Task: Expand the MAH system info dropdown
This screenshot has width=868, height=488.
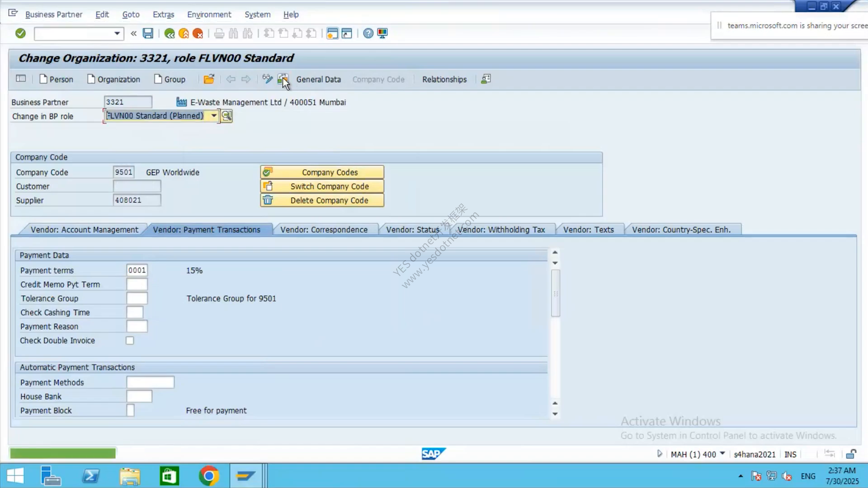Action: point(722,454)
